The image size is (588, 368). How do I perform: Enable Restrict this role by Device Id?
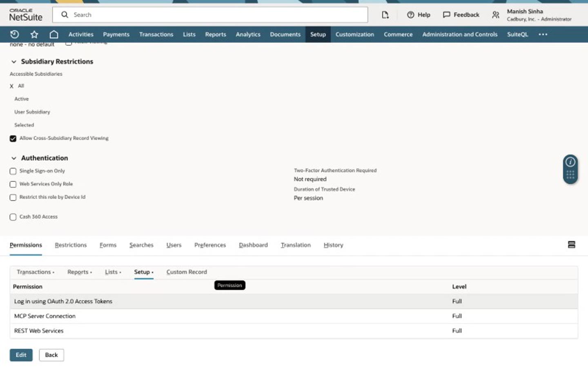(x=13, y=197)
